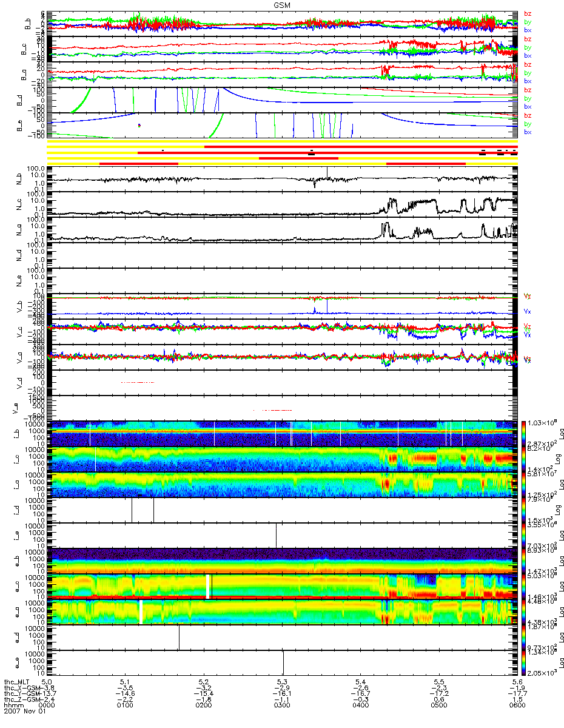Image resolution: width=564 pixels, height=728 pixels.
Task: Click the -14.6 Y-GSM value
Action: click(x=126, y=694)
